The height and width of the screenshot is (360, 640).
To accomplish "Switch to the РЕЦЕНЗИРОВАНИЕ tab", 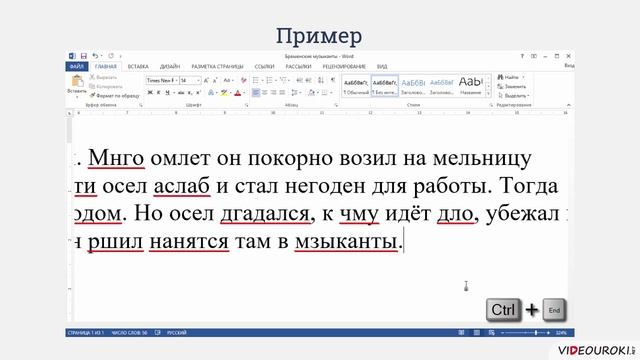I will pyautogui.click(x=344, y=67).
